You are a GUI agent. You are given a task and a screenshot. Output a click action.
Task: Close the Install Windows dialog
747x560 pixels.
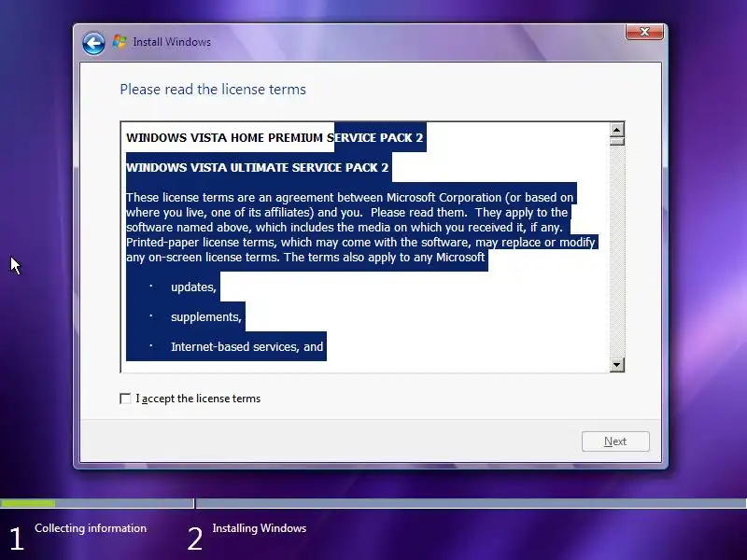tap(644, 32)
